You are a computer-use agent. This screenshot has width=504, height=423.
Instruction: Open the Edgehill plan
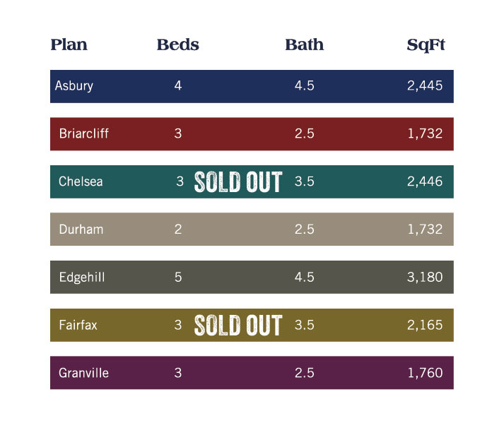pos(252,277)
